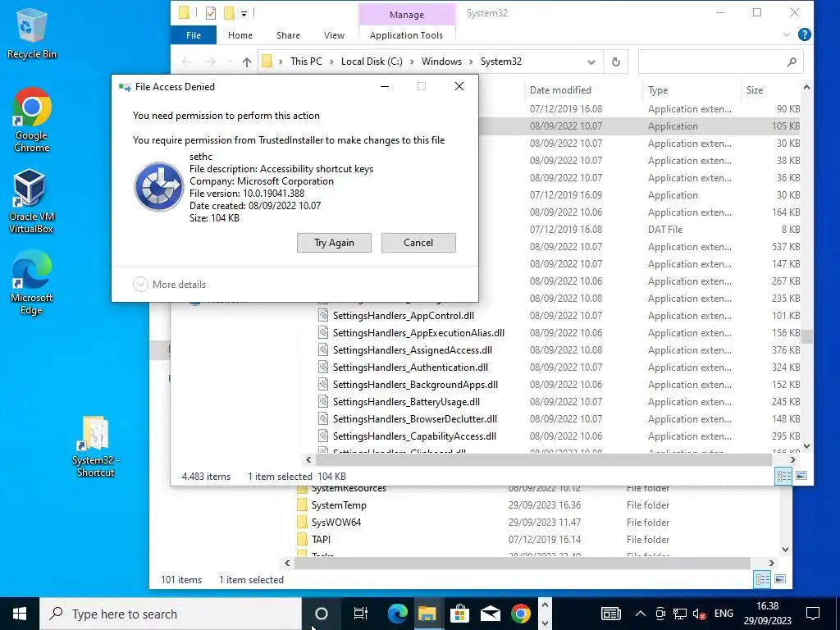
Task: Open the Home ribbon tab
Action: point(240,35)
